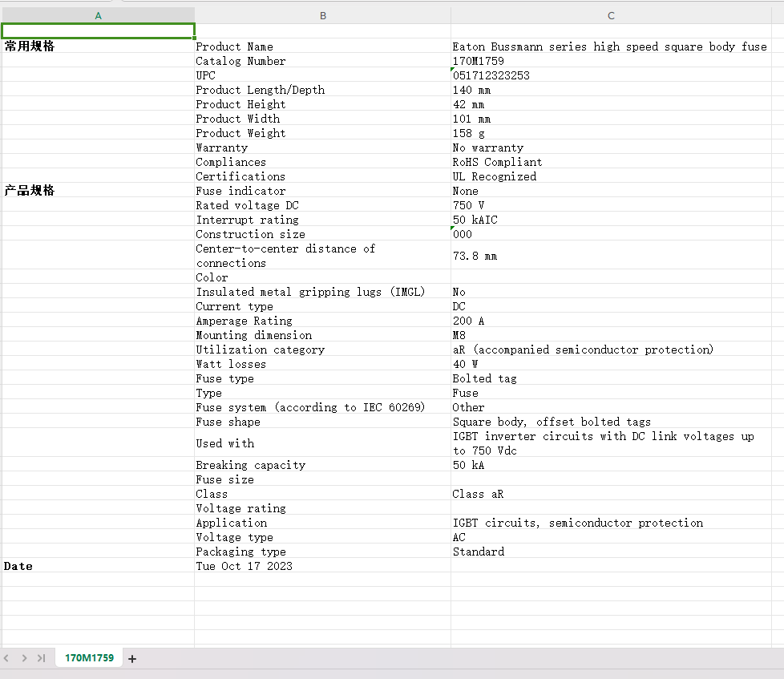Select the Fuse system (according to IEC 60269) cell
This screenshot has height=679, width=784.
click(x=322, y=407)
